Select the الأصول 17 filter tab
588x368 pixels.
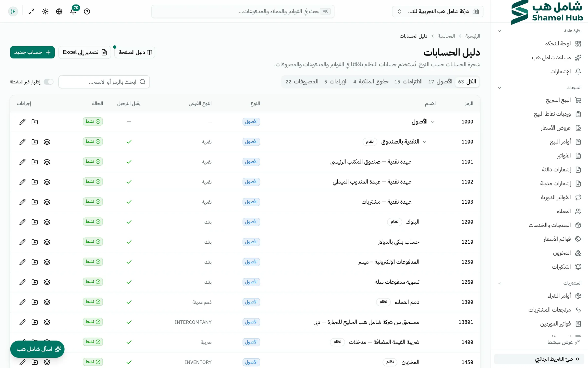point(440,82)
